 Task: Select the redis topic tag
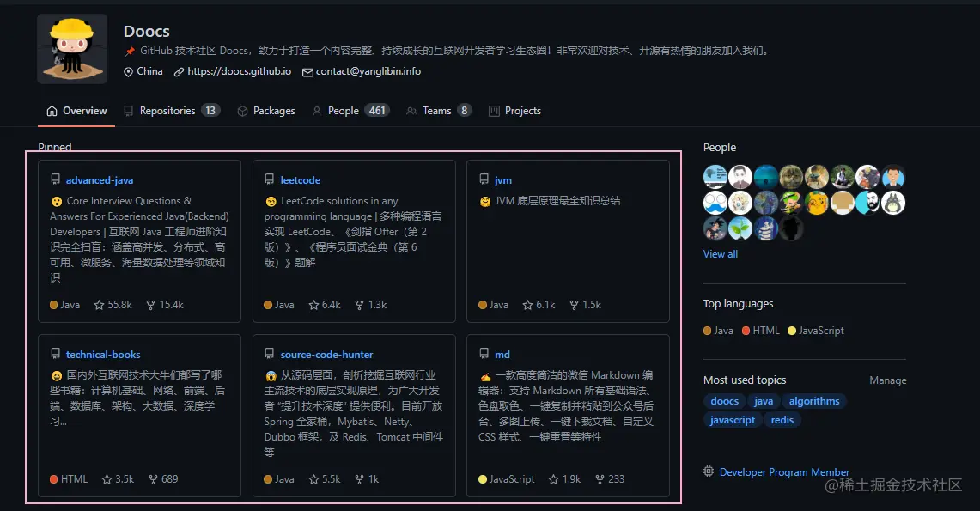point(782,420)
